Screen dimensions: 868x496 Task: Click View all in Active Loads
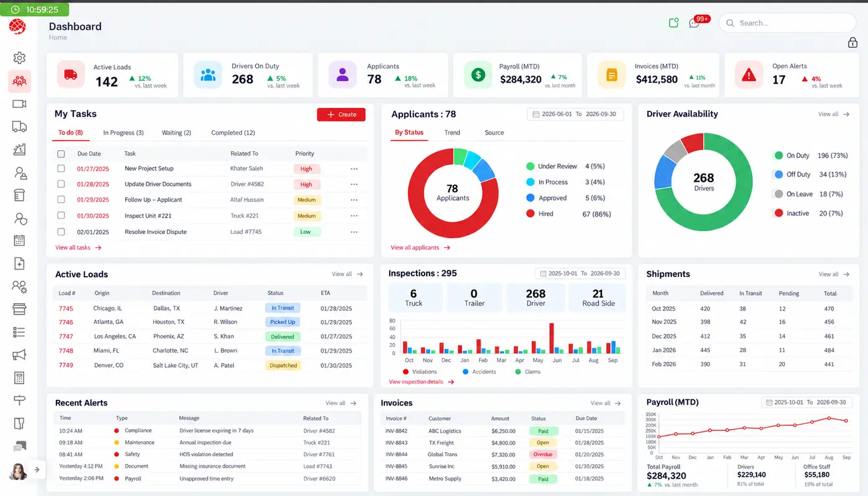coord(347,274)
